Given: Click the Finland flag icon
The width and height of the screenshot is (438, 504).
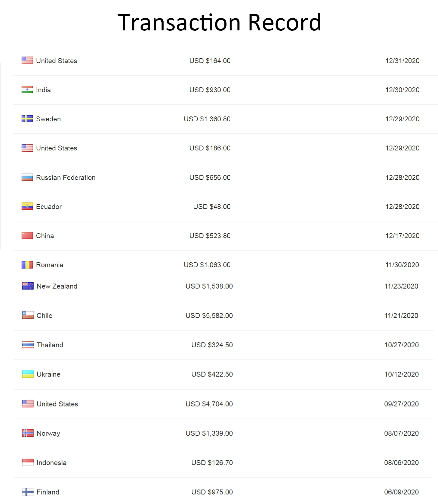Looking at the screenshot, I should click(28, 492).
